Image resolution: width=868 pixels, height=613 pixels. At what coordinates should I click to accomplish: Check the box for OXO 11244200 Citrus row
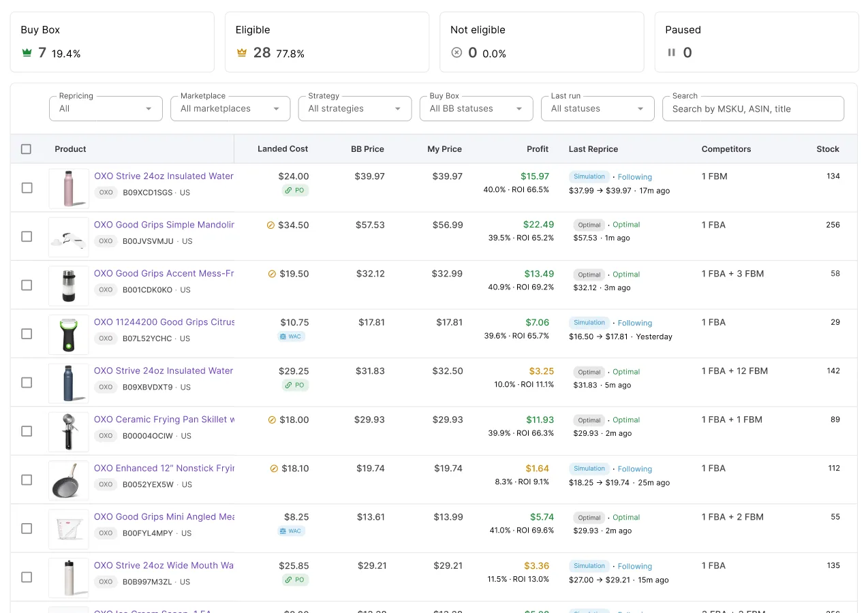[27, 334]
